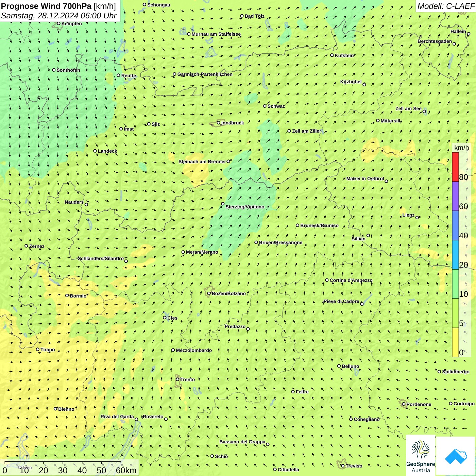Click the Schwaz location marker
The width and height of the screenshot is (476, 476).
[x=265, y=106]
